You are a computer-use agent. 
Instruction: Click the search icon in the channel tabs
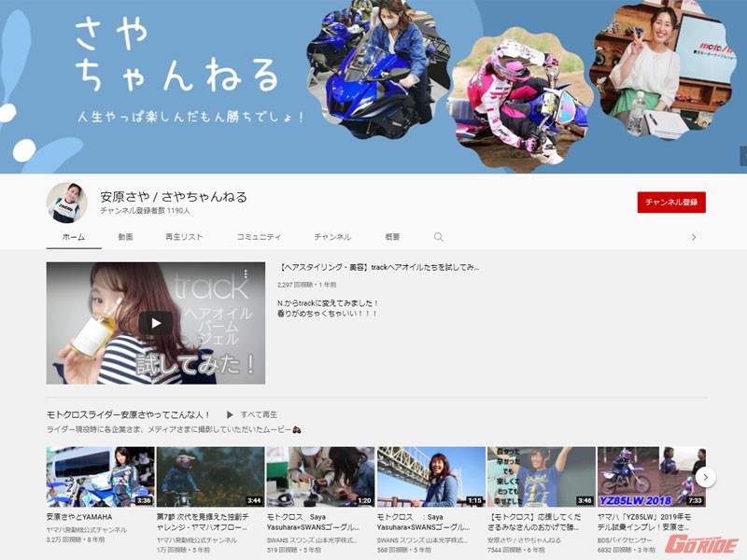pyautogui.click(x=438, y=237)
